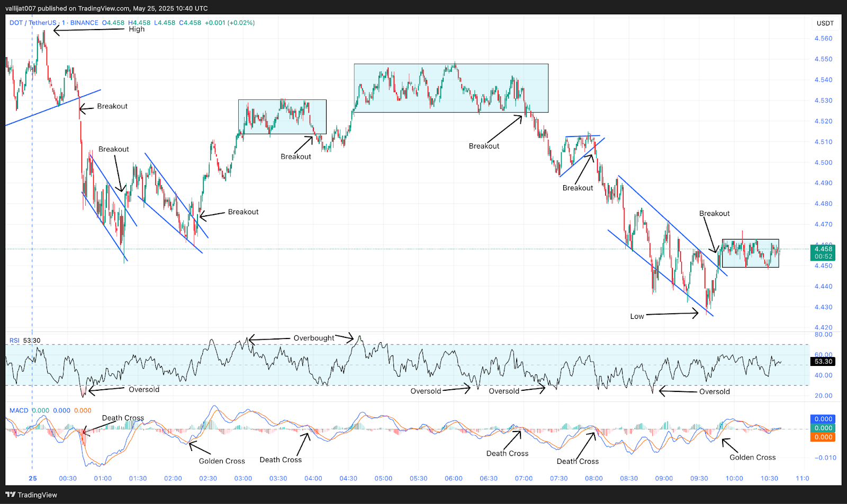Click the RSI legend value 53.30 beside the RSI label

click(32, 341)
